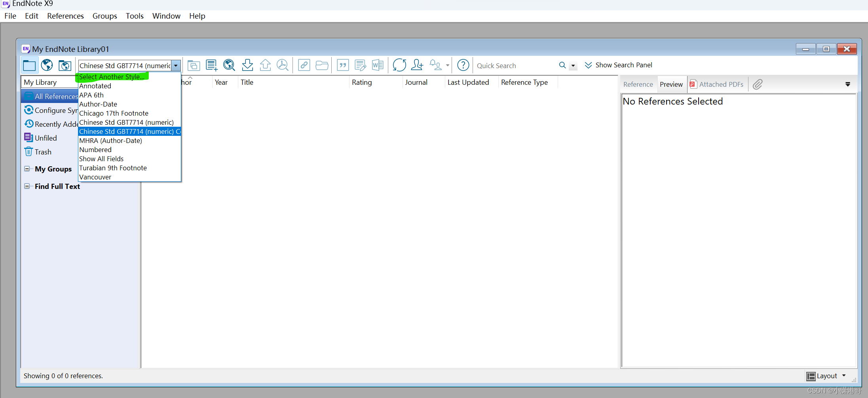Select the Numbered style option
Image resolution: width=868 pixels, height=398 pixels.
click(x=129, y=150)
